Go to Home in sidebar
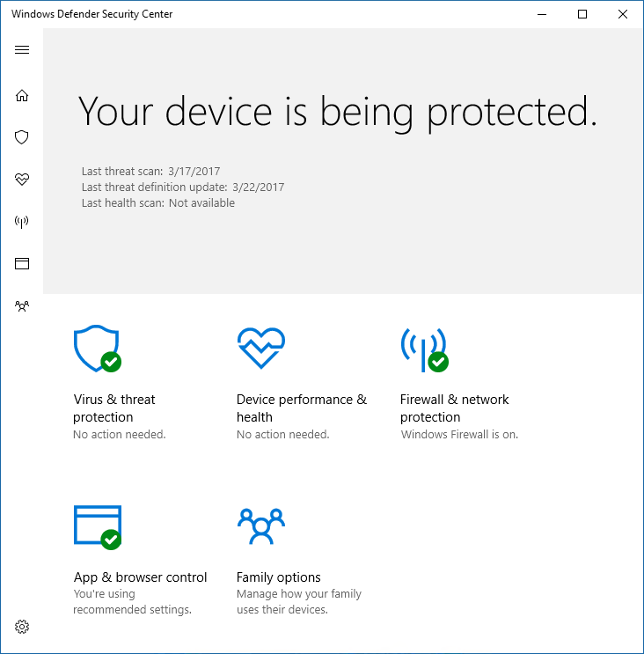Viewport: 644px width, 654px height. [x=22, y=95]
